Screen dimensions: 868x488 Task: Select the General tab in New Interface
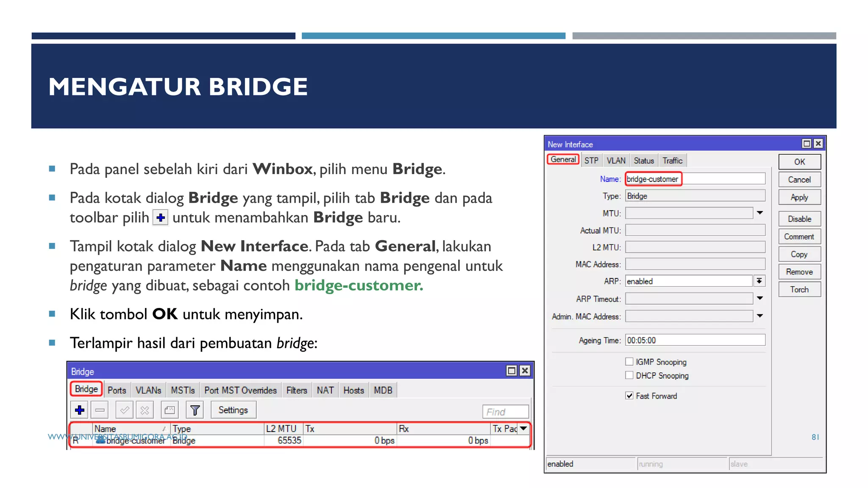click(563, 160)
